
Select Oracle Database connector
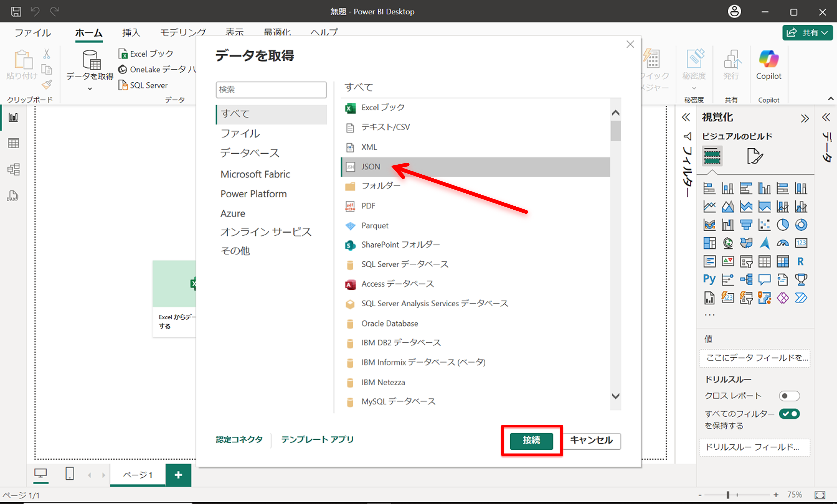coord(476,323)
